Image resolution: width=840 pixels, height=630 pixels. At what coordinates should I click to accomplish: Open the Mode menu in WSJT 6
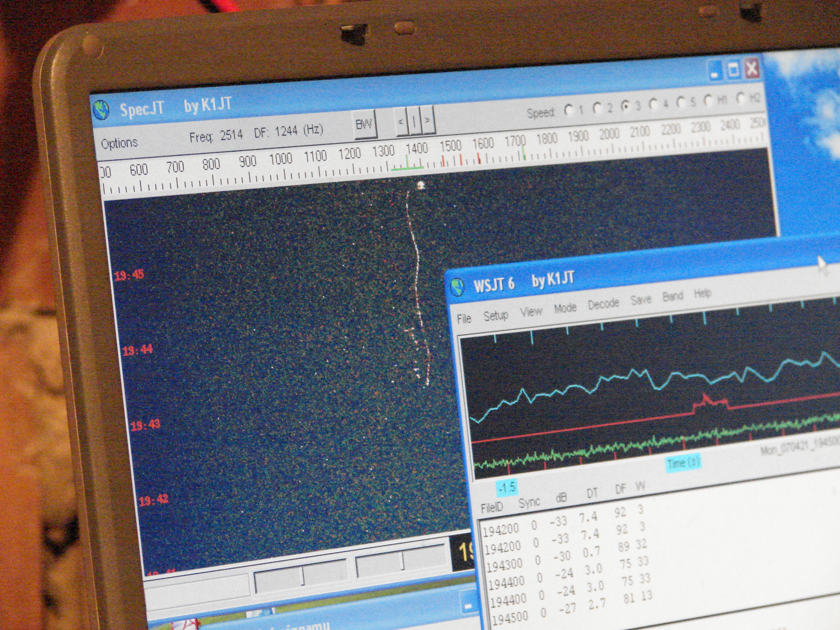click(x=565, y=308)
